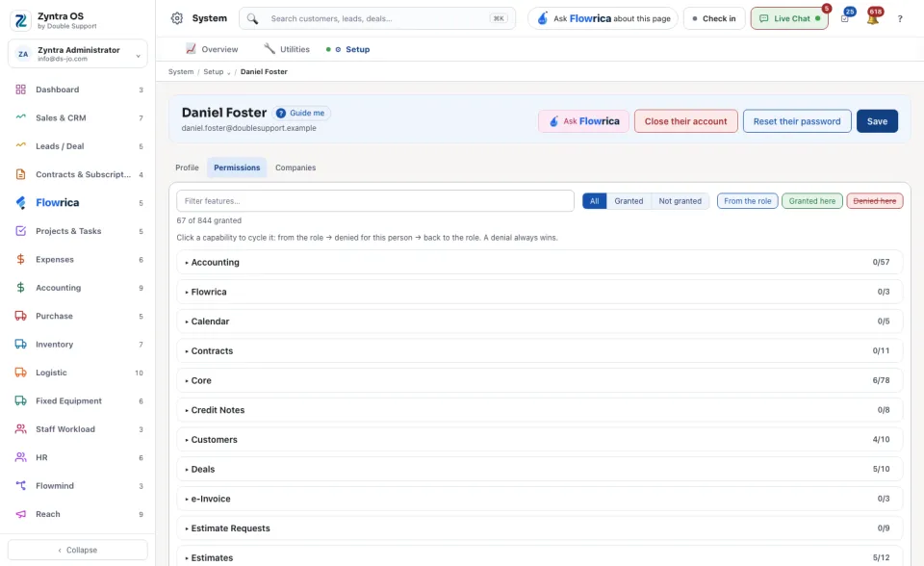Expand the Credit Notes permissions group
Screen dimensions: 924x566
pos(539,410)
